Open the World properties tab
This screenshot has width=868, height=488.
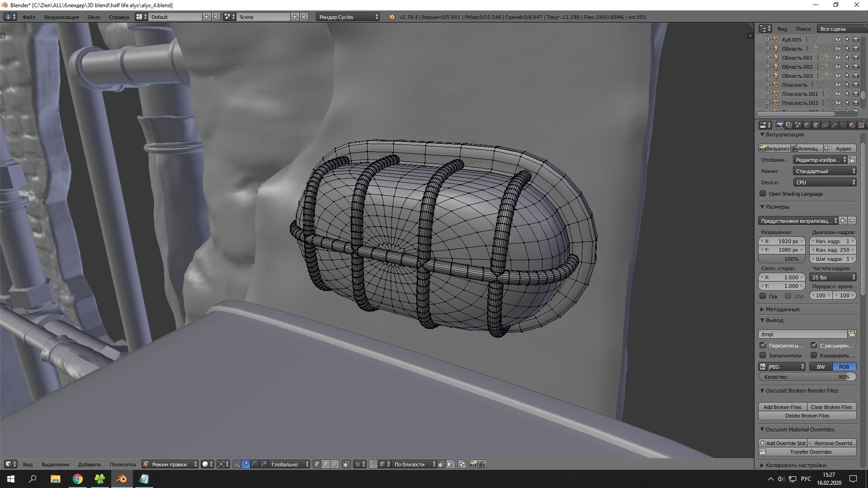807,125
